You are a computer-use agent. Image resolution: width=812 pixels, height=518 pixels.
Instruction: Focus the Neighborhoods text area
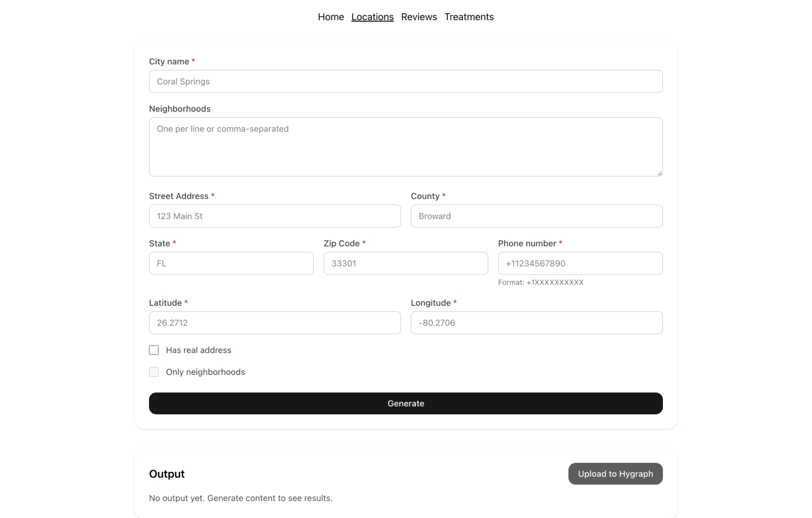(405, 146)
